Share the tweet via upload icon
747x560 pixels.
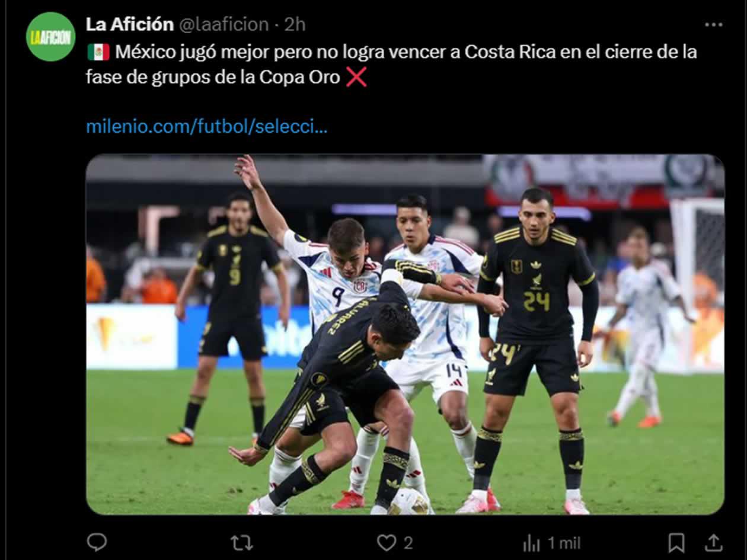click(x=713, y=543)
